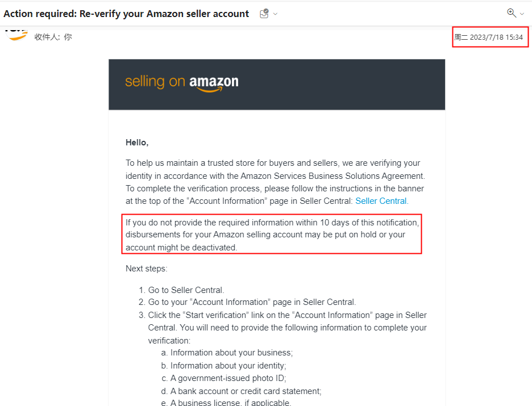Select item d. bank account or credit card statement
The image size is (532, 406).
(241, 391)
